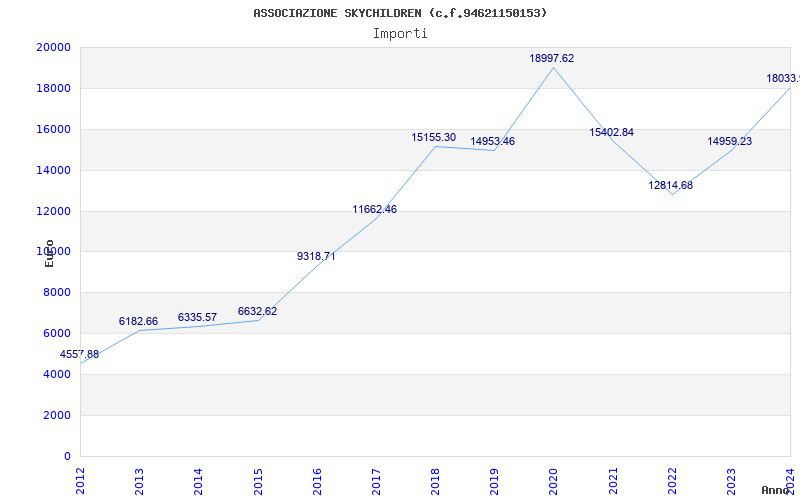This screenshot has height=500, width=800.
Task: Click the 18033 data label for 2024
Action: [x=783, y=79]
